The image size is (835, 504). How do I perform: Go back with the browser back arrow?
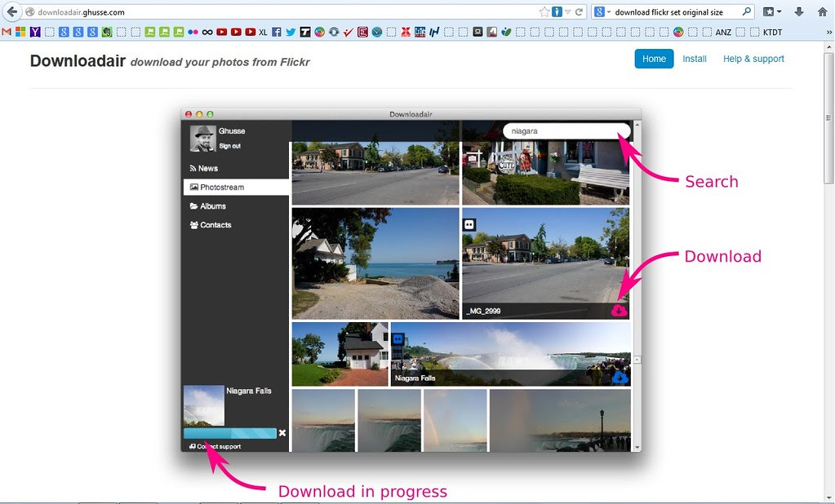click(11, 11)
